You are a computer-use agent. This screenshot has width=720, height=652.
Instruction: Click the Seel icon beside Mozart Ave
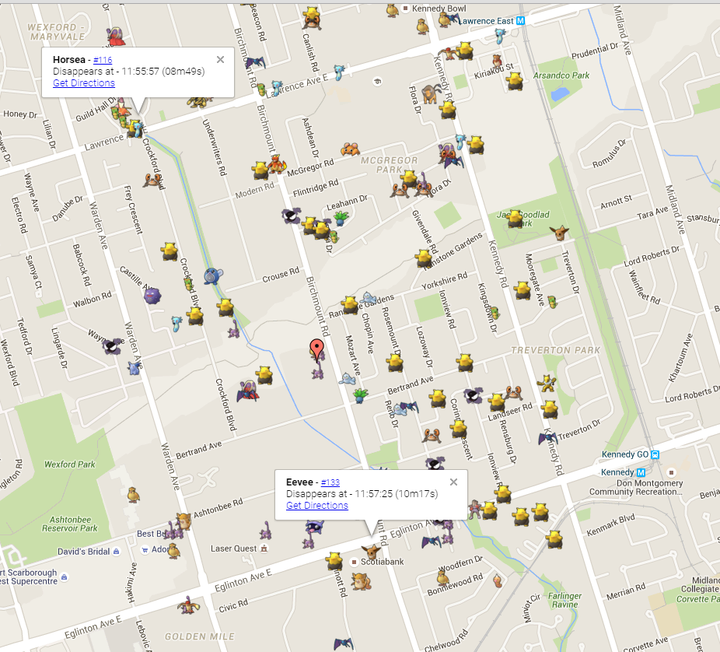pyautogui.click(x=348, y=378)
